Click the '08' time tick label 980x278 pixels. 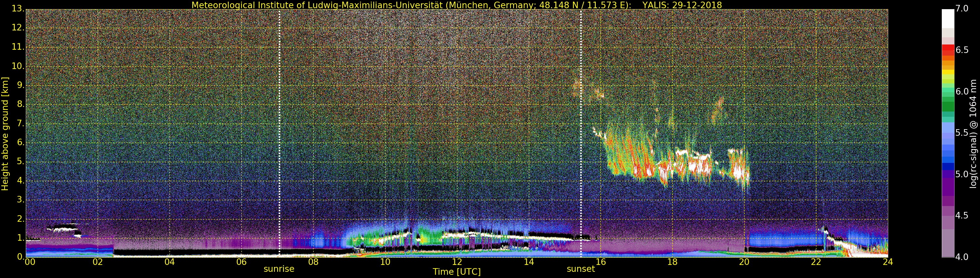[x=313, y=262]
